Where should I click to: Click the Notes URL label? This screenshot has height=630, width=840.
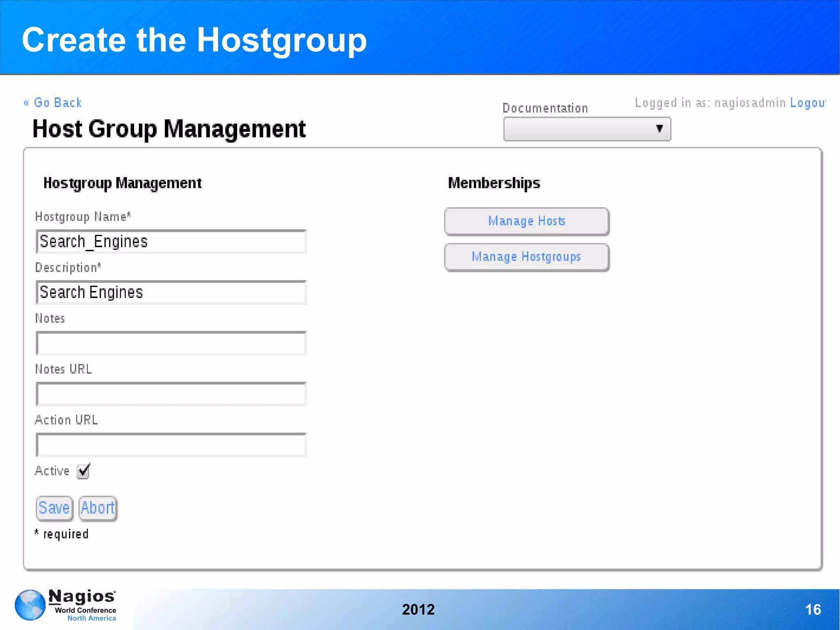pyautogui.click(x=63, y=369)
